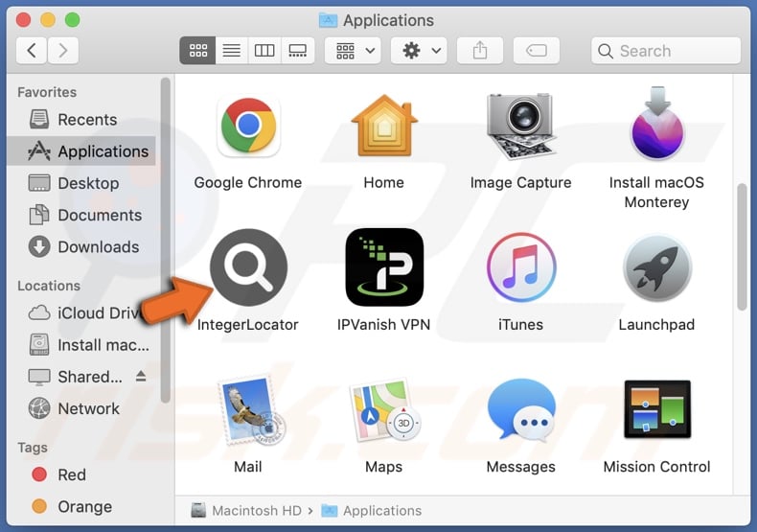
Task: Select Install macOS Monterey icon
Action: pyautogui.click(x=657, y=124)
